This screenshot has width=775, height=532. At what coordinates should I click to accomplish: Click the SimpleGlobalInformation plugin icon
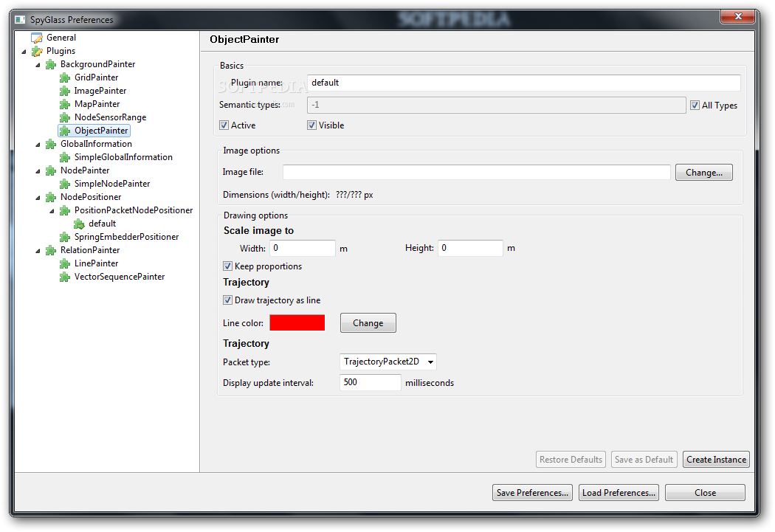click(65, 158)
